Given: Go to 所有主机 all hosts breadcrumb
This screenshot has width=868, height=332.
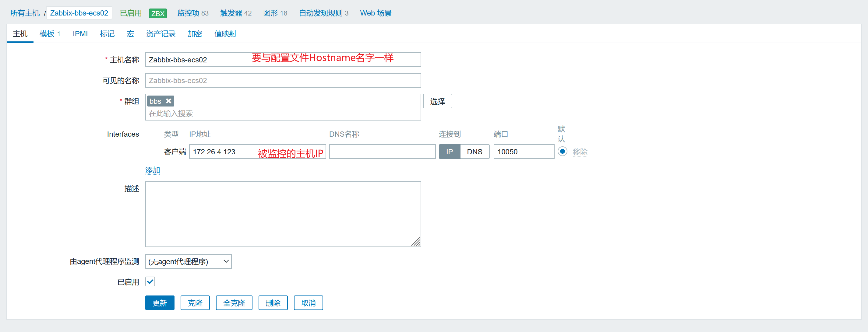Looking at the screenshot, I should pyautogui.click(x=25, y=13).
